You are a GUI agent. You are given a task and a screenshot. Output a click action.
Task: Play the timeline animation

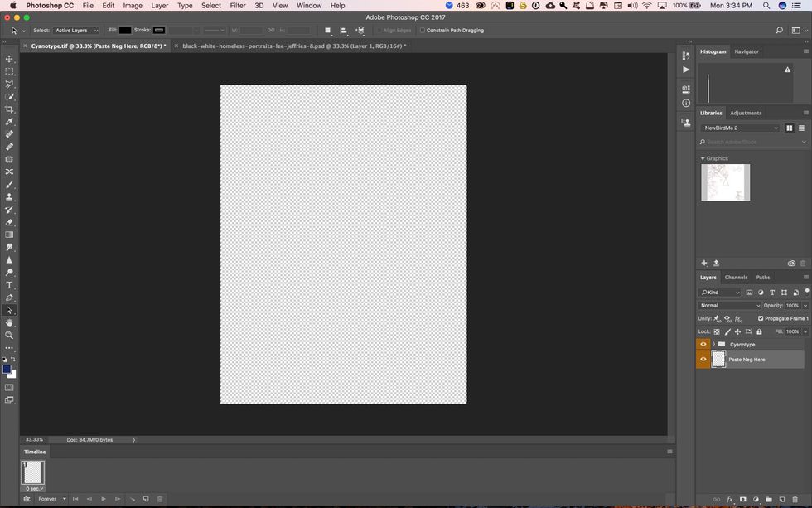(x=104, y=499)
